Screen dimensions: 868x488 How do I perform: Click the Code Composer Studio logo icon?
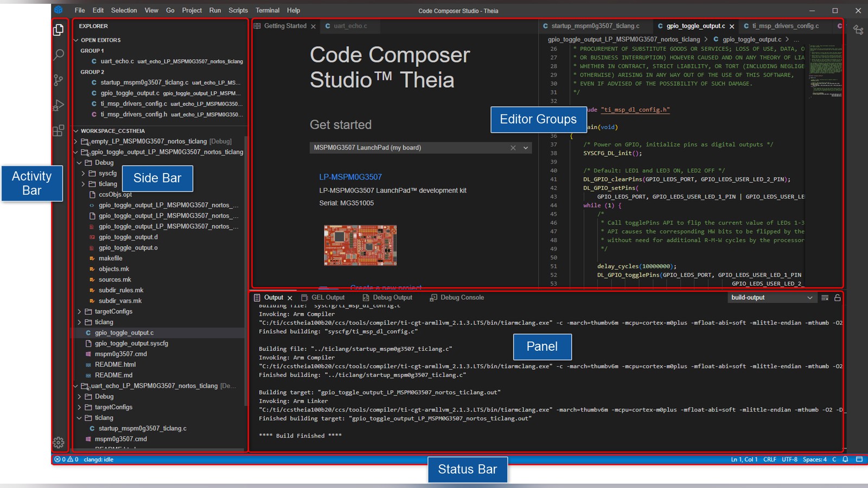point(59,10)
